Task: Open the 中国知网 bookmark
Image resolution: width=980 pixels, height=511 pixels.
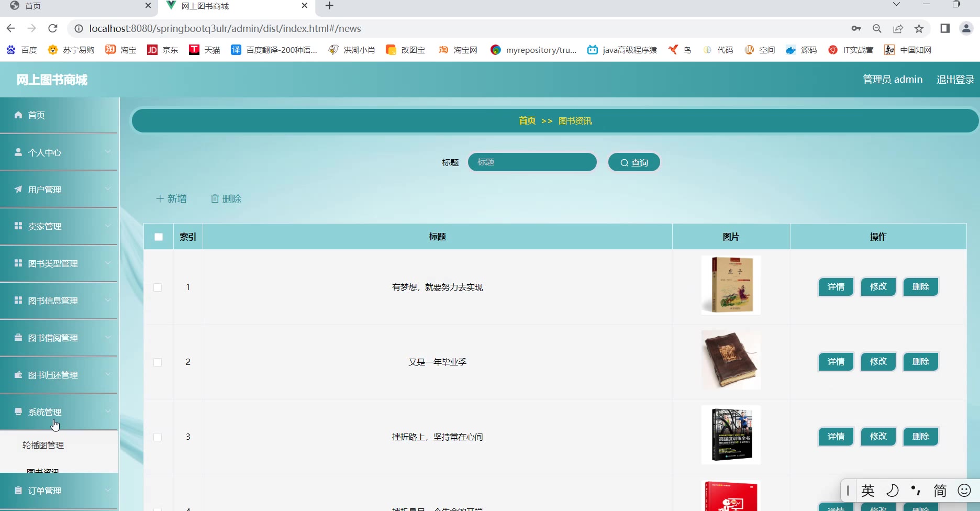Action: (x=908, y=50)
